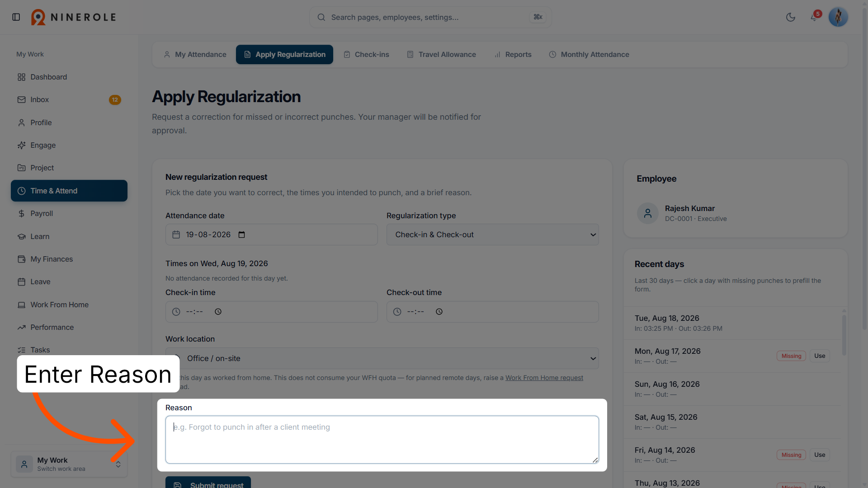This screenshot has width=868, height=488.
Task: Click the Check-in time field
Action: (271, 312)
